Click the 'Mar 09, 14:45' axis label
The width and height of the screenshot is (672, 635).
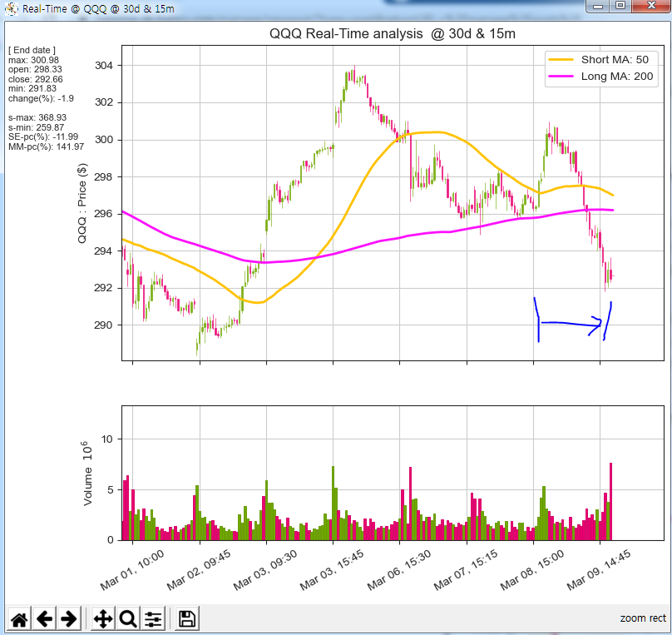coord(599,570)
